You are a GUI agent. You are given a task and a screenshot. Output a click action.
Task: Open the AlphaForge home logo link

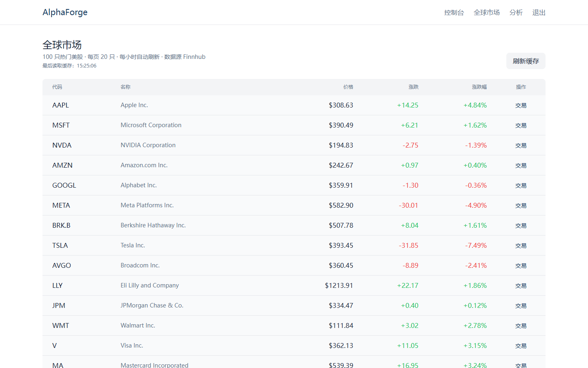click(x=65, y=12)
